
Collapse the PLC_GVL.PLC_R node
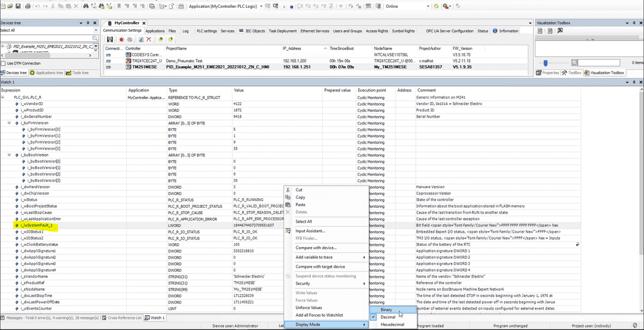pos(3,97)
